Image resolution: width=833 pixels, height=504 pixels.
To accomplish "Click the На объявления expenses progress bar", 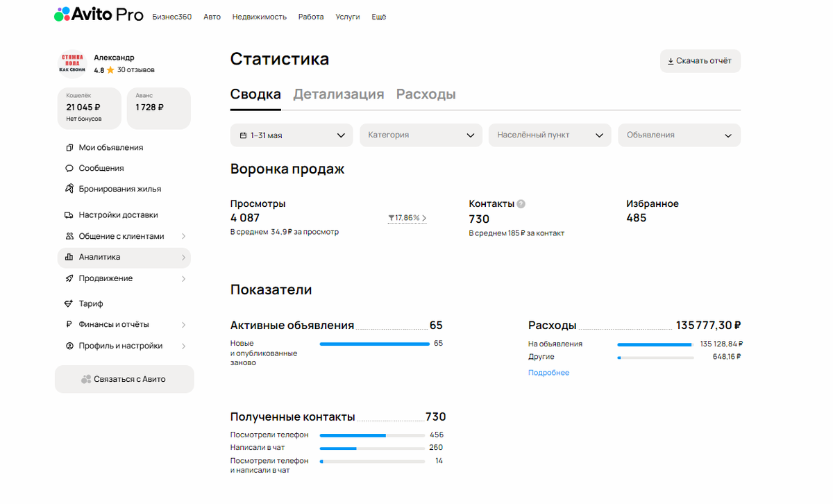I will [x=656, y=344].
